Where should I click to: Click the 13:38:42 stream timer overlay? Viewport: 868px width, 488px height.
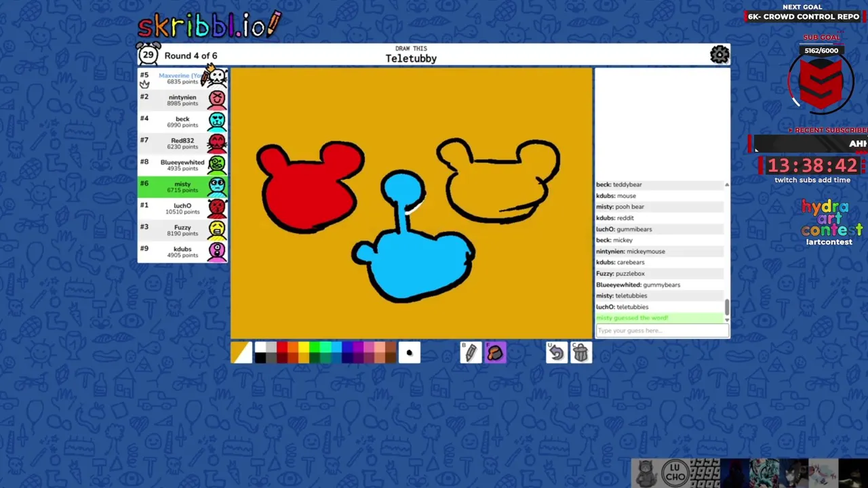click(812, 165)
